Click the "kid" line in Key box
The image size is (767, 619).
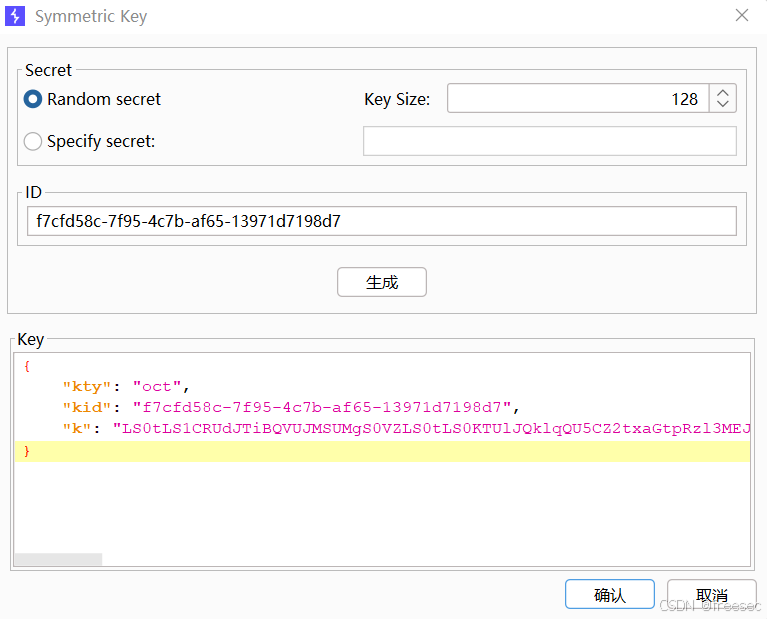[x=291, y=407]
